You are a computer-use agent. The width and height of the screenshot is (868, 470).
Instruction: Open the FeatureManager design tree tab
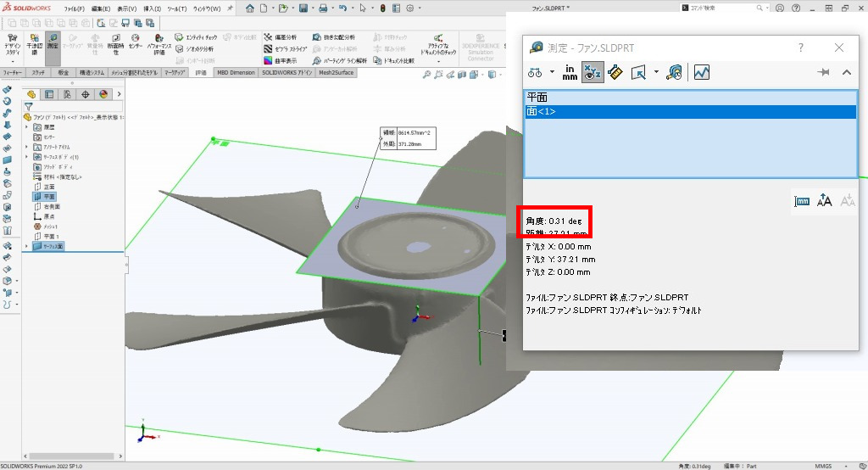(x=31, y=94)
